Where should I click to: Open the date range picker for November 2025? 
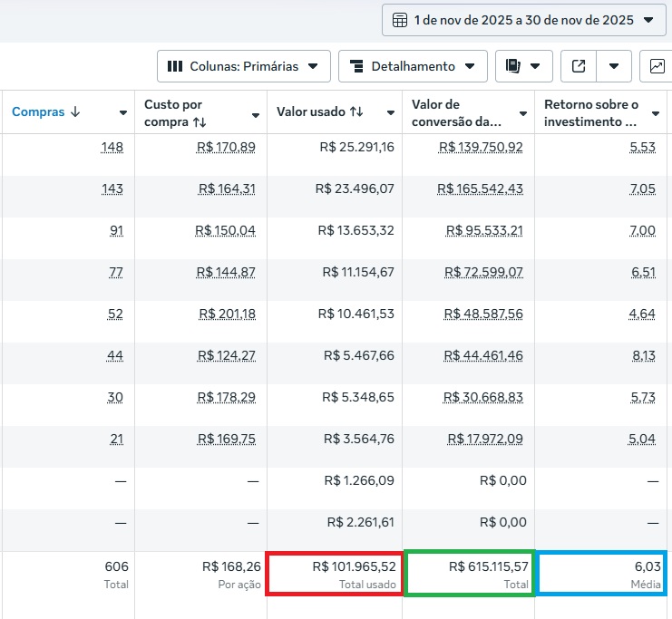[524, 19]
